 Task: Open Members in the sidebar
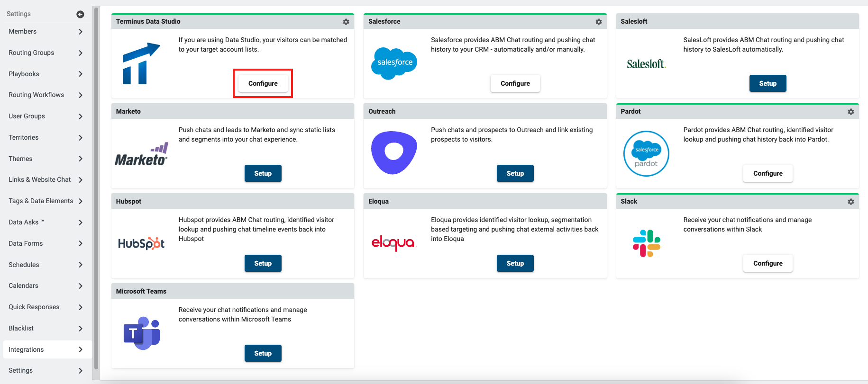pyautogui.click(x=46, y=32)
